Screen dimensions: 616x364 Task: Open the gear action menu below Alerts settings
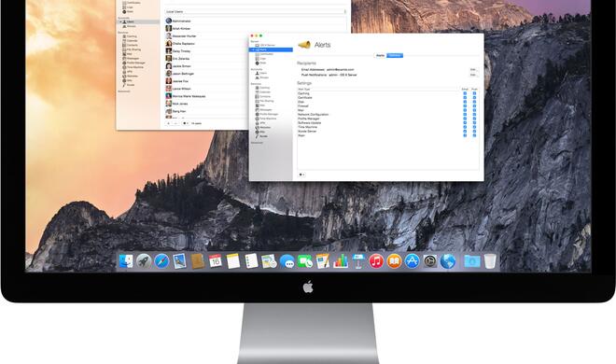tap(301, 175)
